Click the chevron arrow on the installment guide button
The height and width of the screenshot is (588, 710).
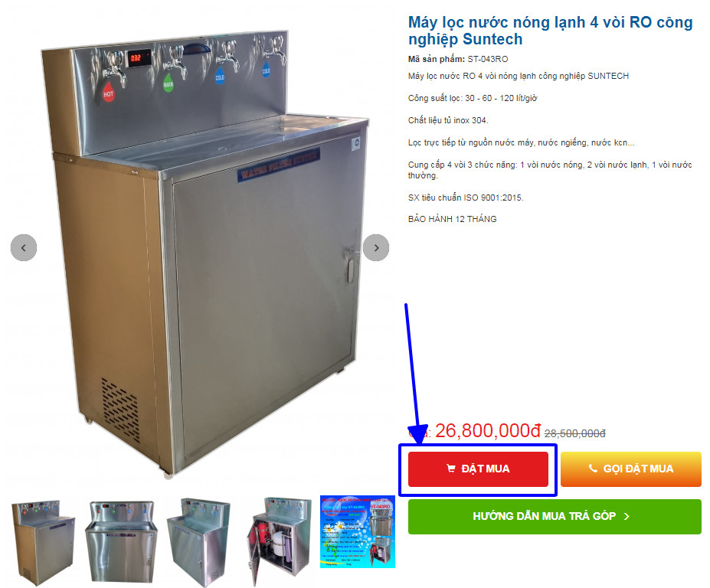click(627, 517)
